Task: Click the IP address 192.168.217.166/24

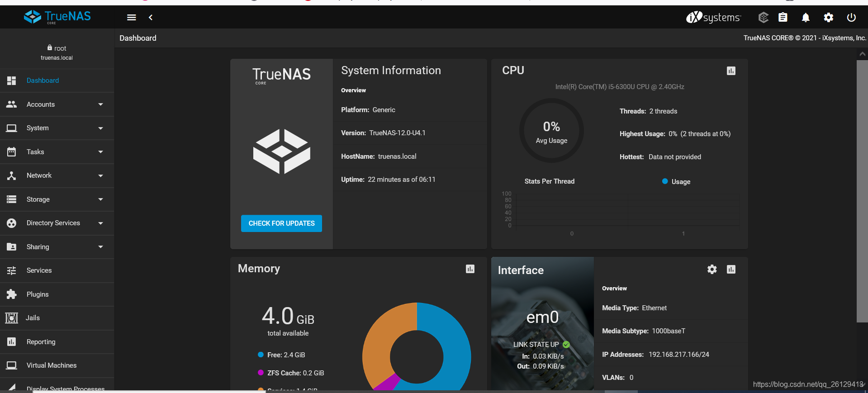Action: pyautogui.click(x=679, y=355)
